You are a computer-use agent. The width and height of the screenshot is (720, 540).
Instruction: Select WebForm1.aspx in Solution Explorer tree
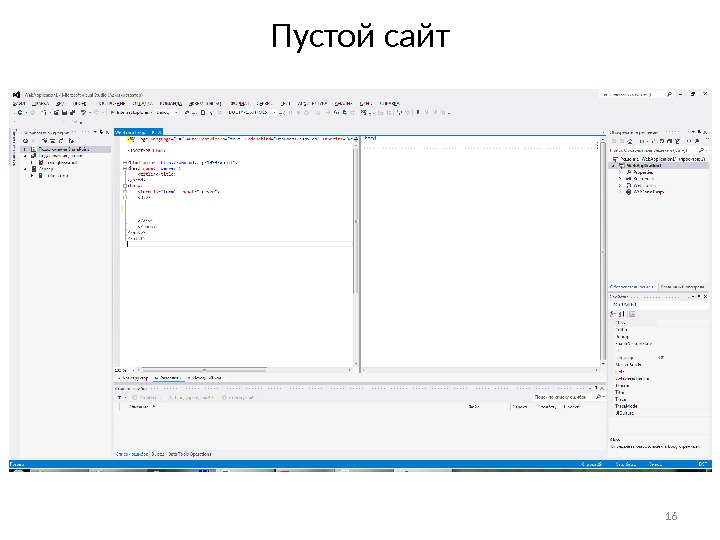[x=648, y=192]
